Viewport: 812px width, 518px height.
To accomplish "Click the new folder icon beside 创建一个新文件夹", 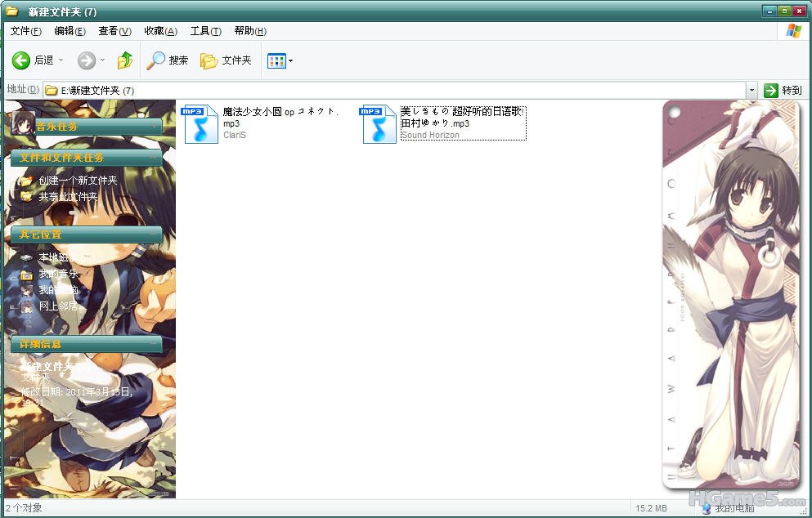I will tap(26, 181).
